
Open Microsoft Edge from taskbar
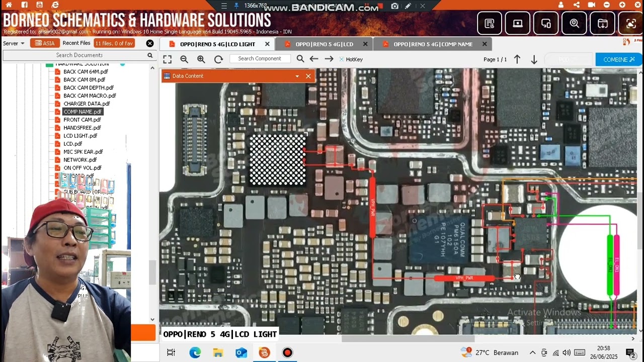[x=195, y=352]
